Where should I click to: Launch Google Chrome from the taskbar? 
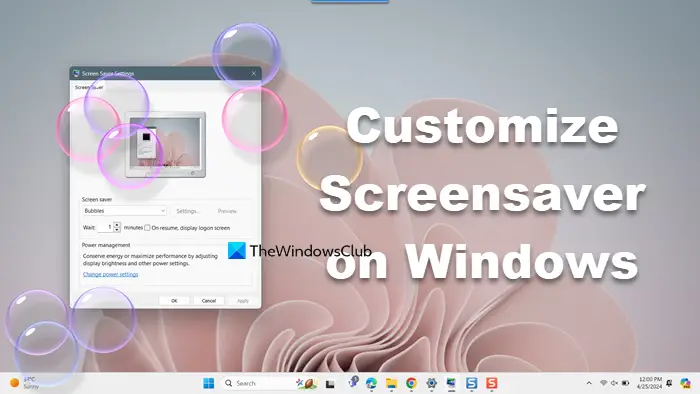(x=411, y=383)
